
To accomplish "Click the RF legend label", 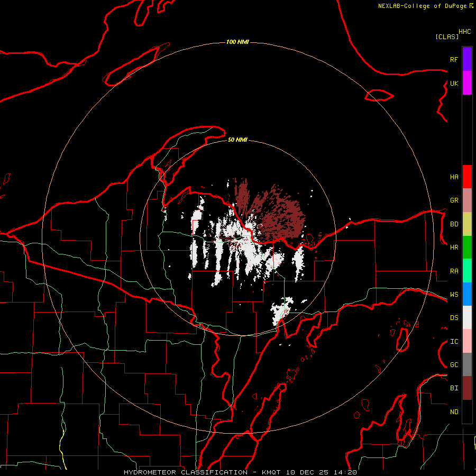I will pyautogui.click(x=454, y=59).
